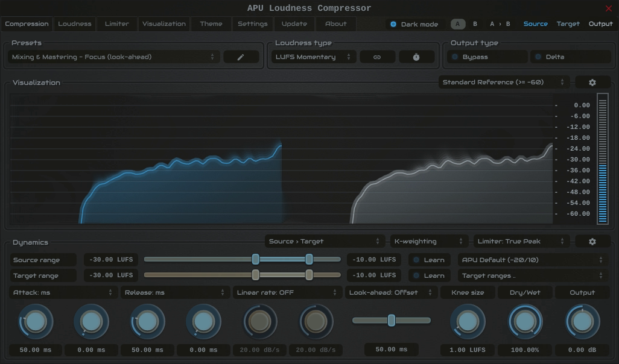Select state A
619x364 pixels.
tap(458, 24)
